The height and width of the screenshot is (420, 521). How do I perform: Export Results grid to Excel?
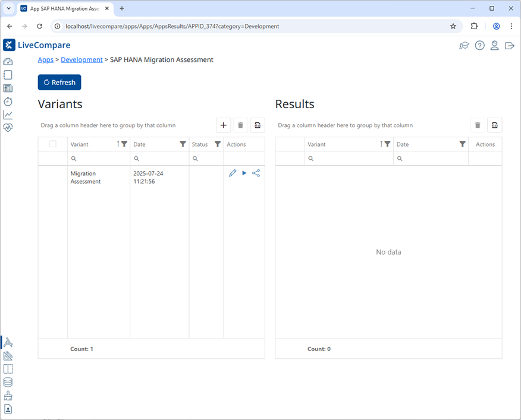494,125
